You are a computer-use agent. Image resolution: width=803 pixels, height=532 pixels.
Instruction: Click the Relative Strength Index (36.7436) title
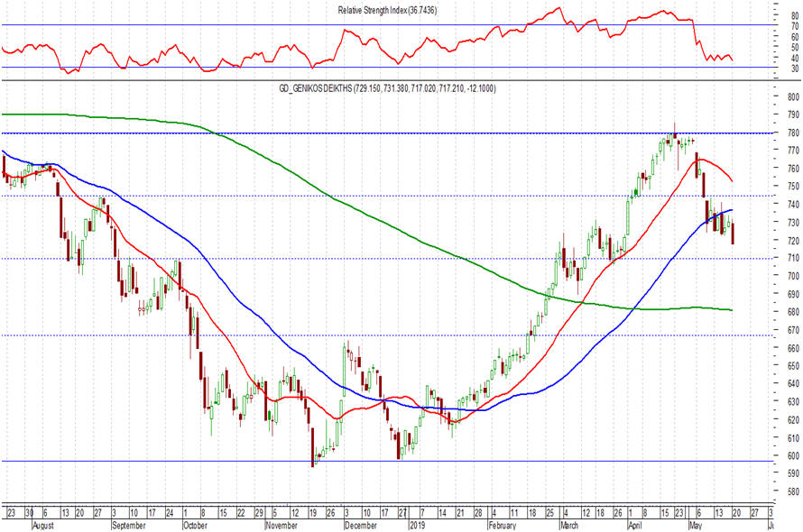click(x=387, y=10)
